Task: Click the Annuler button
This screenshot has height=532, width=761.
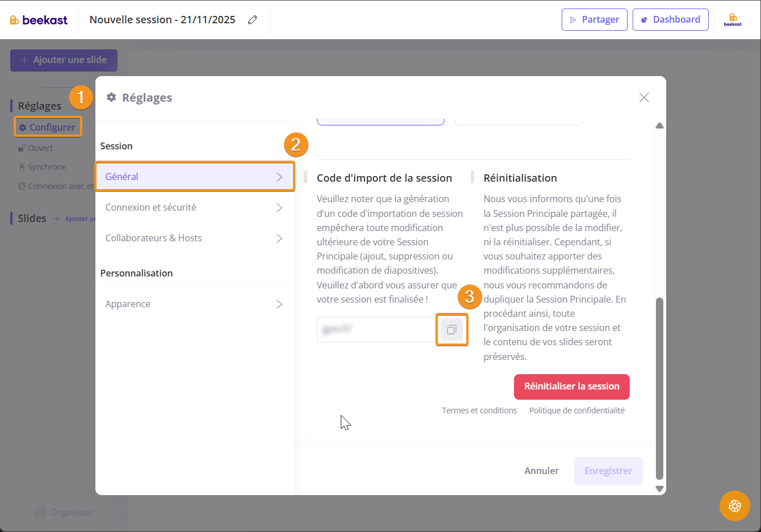Action: click(x=541, y=471)
